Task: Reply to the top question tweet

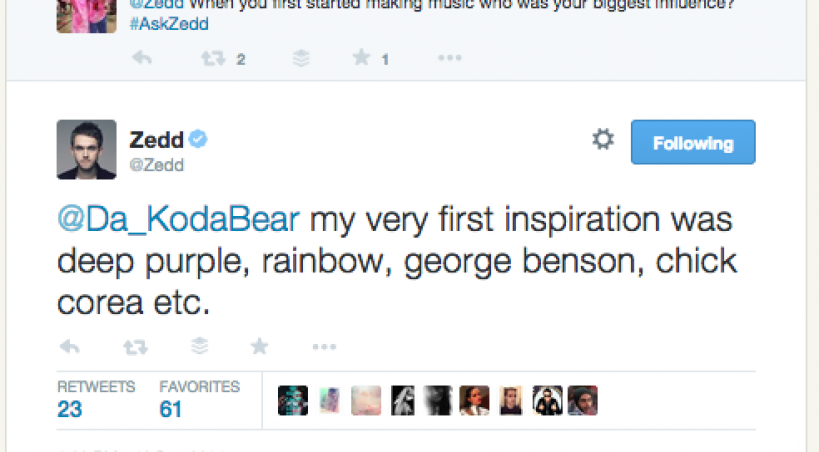Action: (142, 59)
